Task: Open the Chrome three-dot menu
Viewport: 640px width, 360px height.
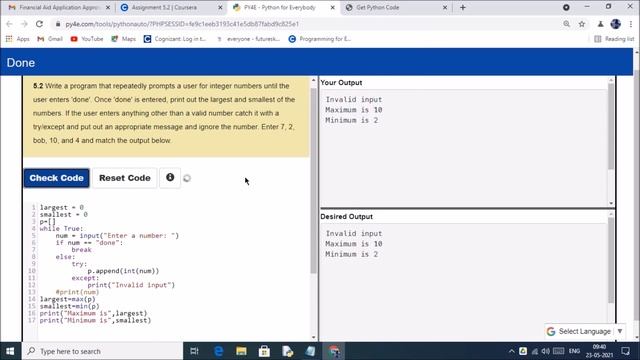Action: [x=631, y=24]
